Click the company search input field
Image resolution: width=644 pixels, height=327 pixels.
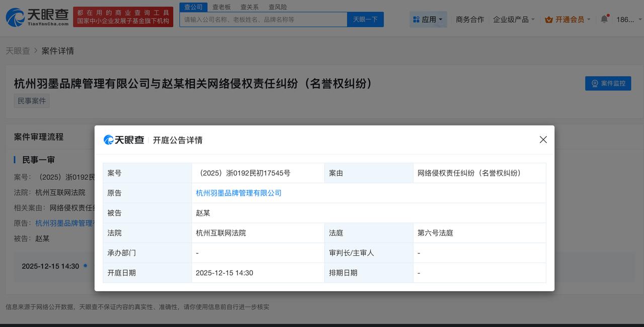click(x=262, y=19)
